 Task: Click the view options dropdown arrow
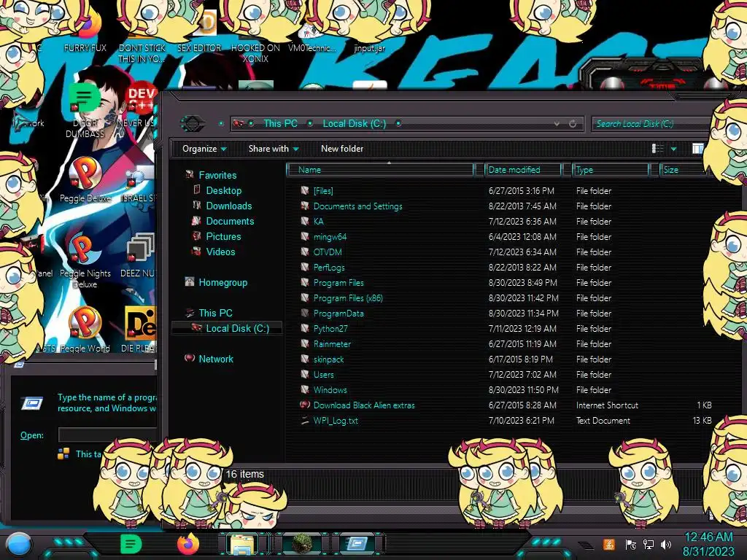tap(673, 149)
